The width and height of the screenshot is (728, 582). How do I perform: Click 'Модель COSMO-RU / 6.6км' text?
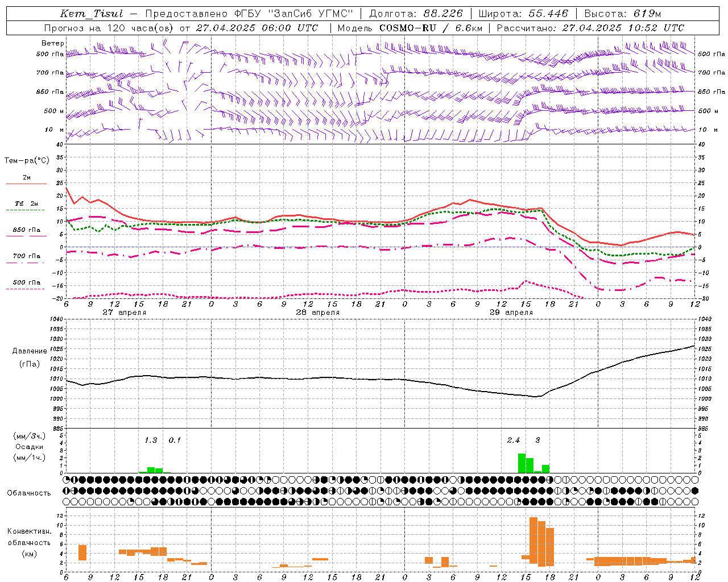pyautogui.click(x=410, y=28)
